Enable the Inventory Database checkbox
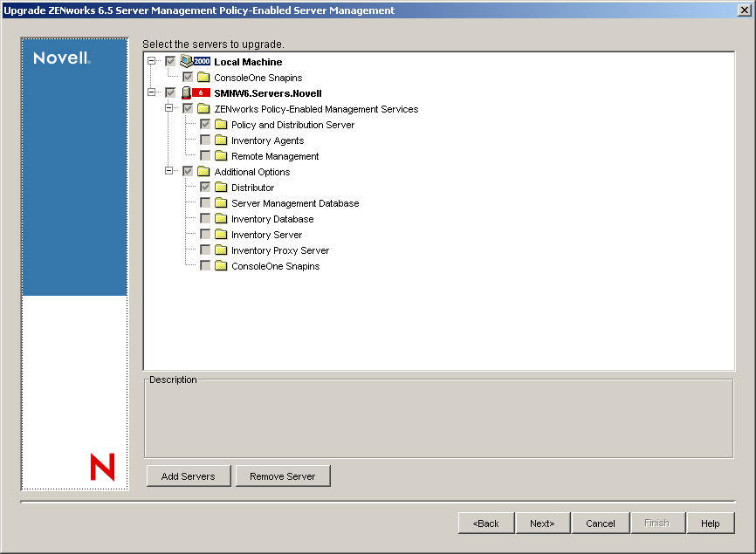This screenshot has height=554, width=756. 205,218
